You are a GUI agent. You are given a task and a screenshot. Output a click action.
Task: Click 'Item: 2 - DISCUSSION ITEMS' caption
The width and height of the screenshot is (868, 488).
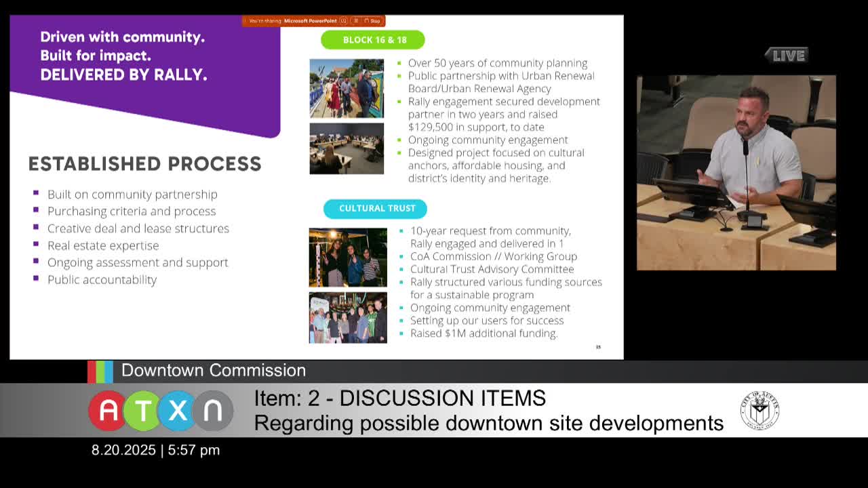pyautogui.click(x=400, y=399)
